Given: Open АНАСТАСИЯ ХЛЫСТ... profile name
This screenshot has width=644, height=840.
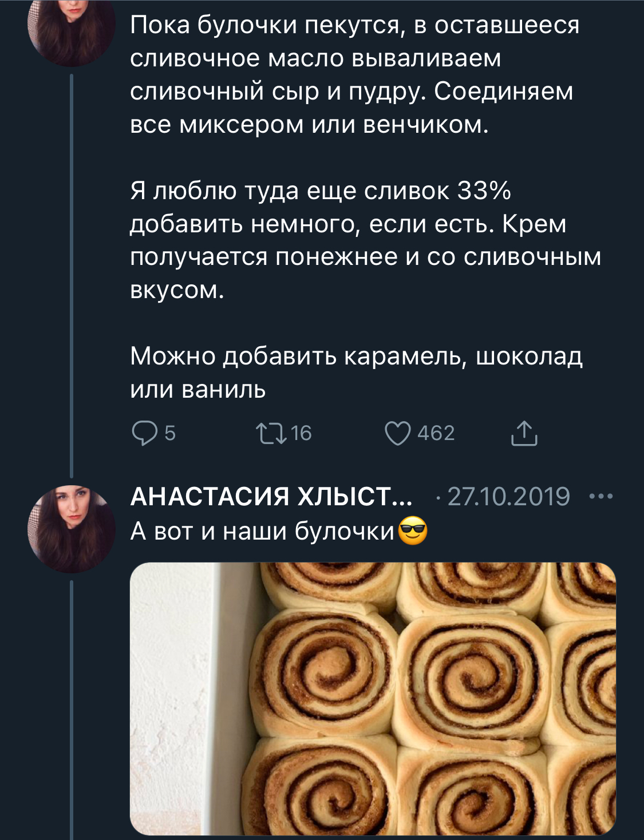Looking at the screenshot, I should click(271, 496).
